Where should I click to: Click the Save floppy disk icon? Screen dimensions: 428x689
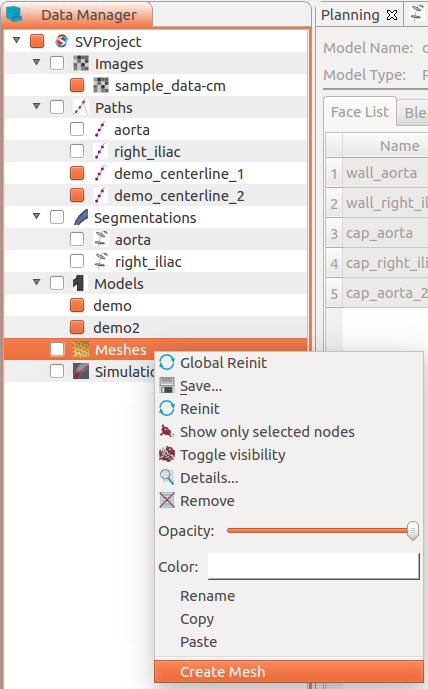tap(167, 385)
